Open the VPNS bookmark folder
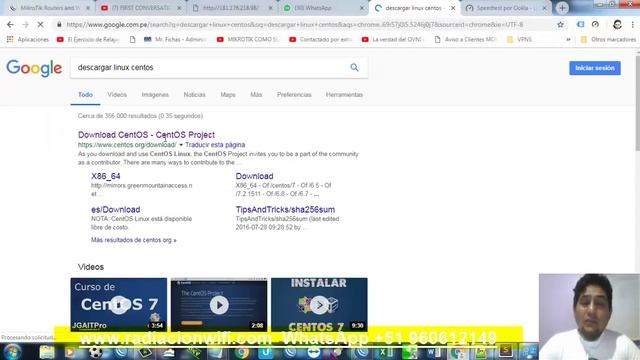The width and height of the screenshot is (640, 360). pos(519,40)
